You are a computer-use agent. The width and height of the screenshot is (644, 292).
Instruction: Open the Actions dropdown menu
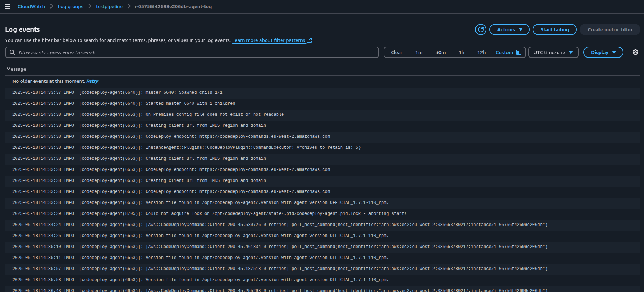click(509, 29)
